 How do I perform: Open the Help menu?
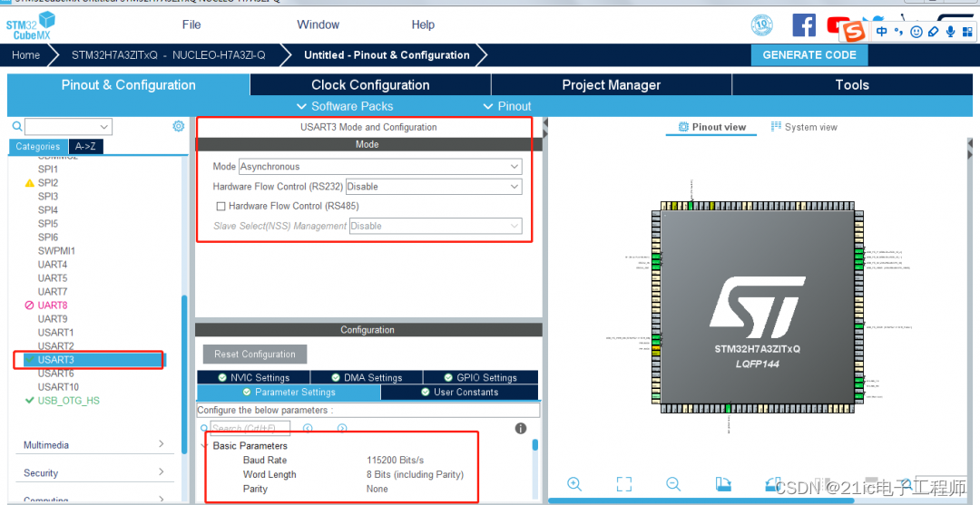423,25
